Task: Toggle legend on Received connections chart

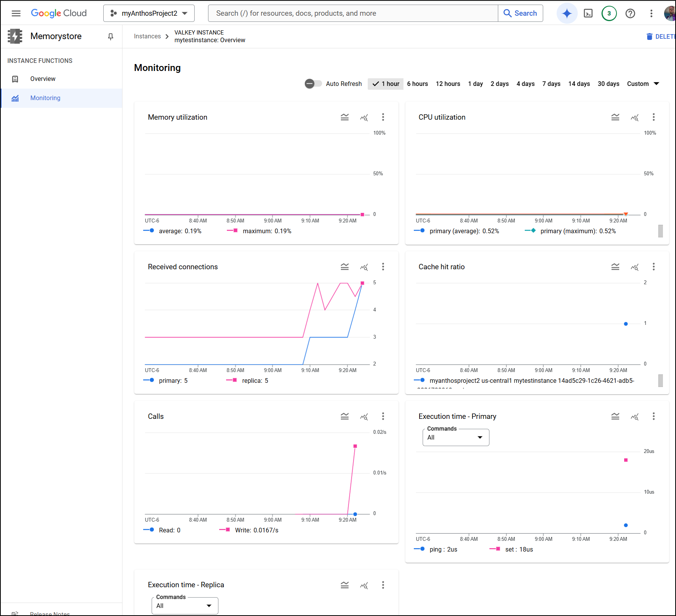Action: (345, 267)
